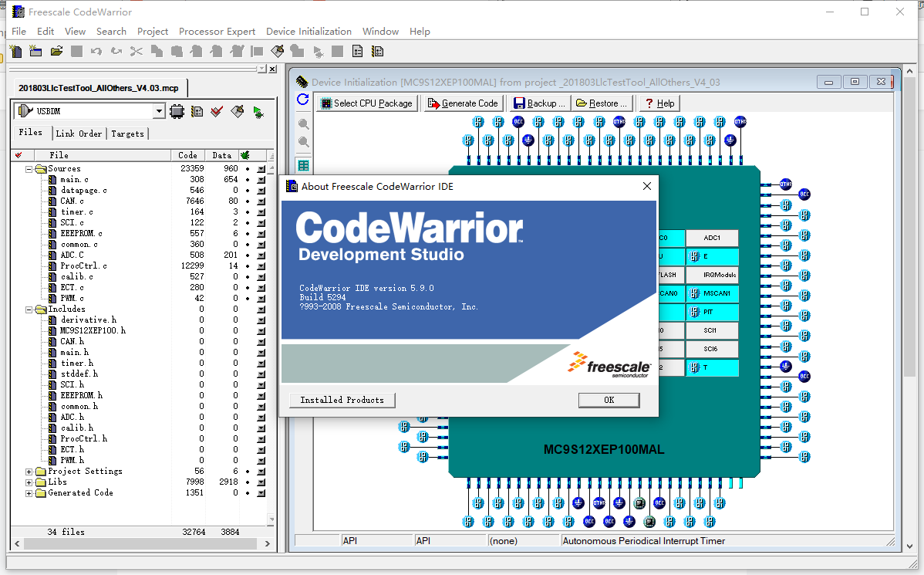
Task: Select the zoom-in magnifier icon
Action: click(302, 123)
